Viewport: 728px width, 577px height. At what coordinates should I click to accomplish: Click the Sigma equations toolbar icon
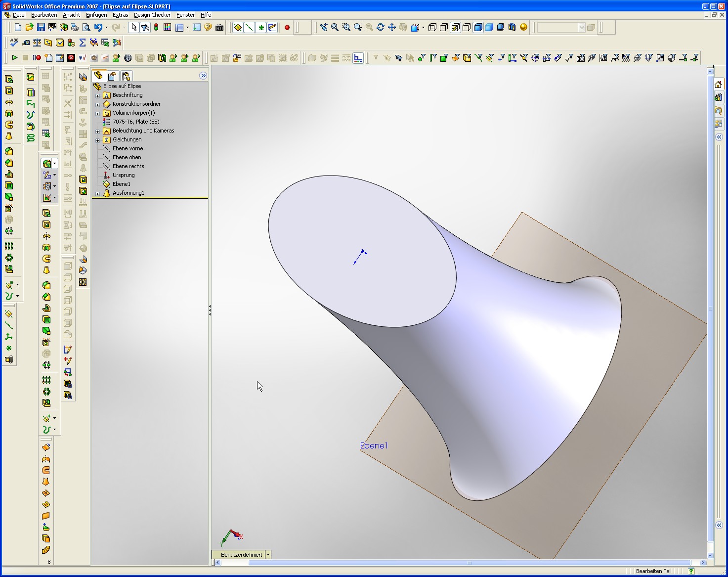(83, 43)
